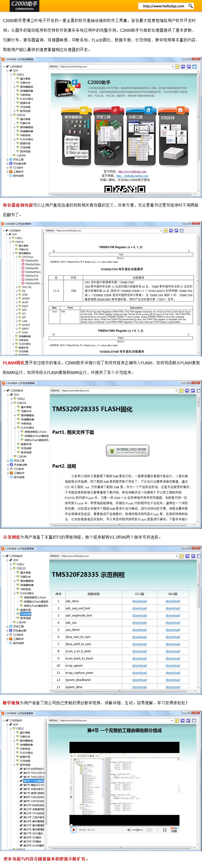Screen dimensions: 202x868
Task: Click the video progress bar above 00:00 / 23:10
Action: 125,825
